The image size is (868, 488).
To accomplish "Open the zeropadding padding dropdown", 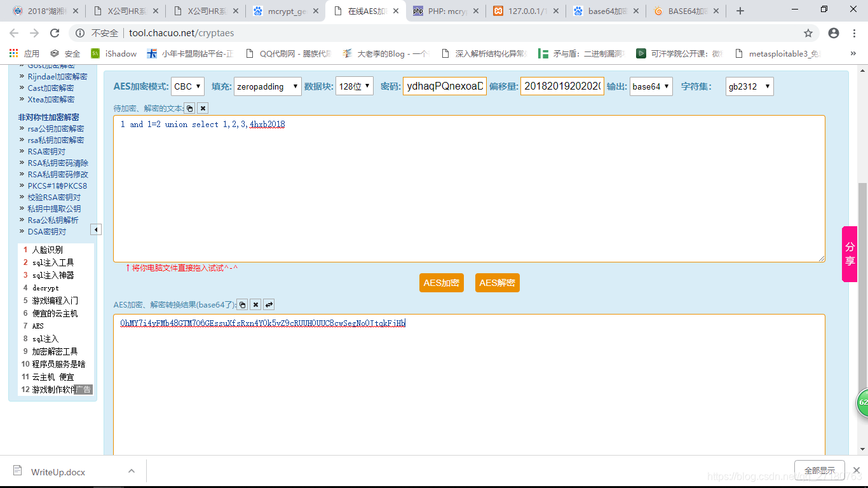I will (268, 86).
